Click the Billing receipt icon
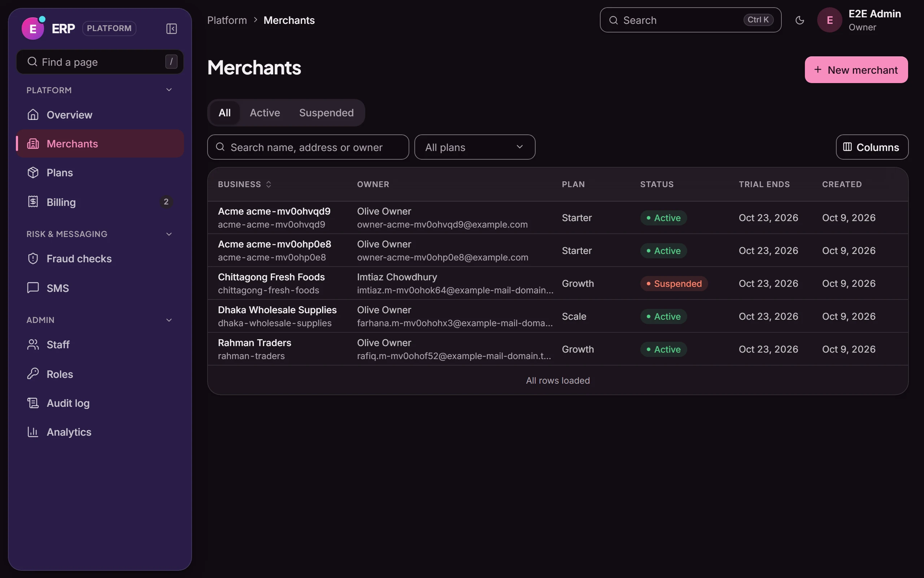Image resolution: width=924 pixels, height=578 pixels. tap(33, 202)
